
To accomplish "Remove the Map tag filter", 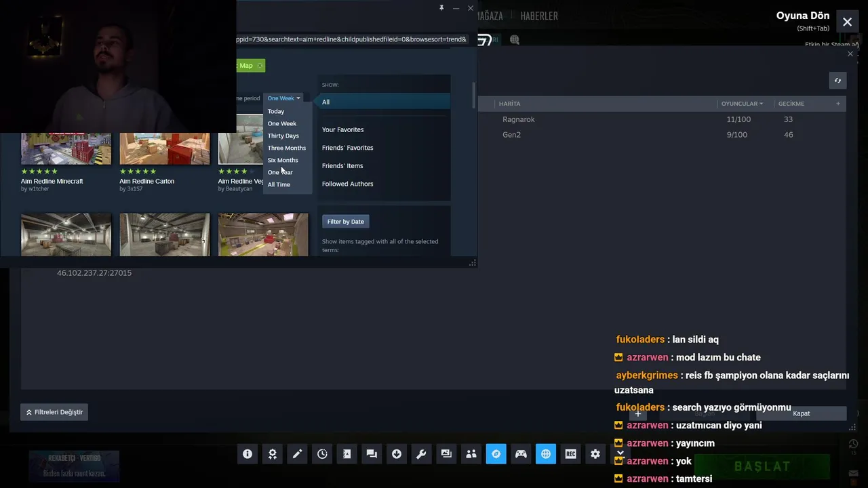I will pyautogui.click(x=260, y=66).
